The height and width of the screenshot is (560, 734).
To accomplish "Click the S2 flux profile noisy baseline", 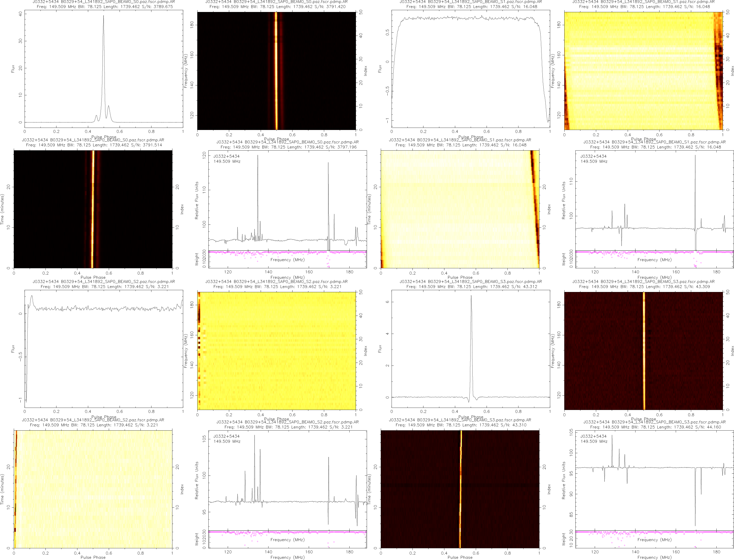I will pos(103,309).
